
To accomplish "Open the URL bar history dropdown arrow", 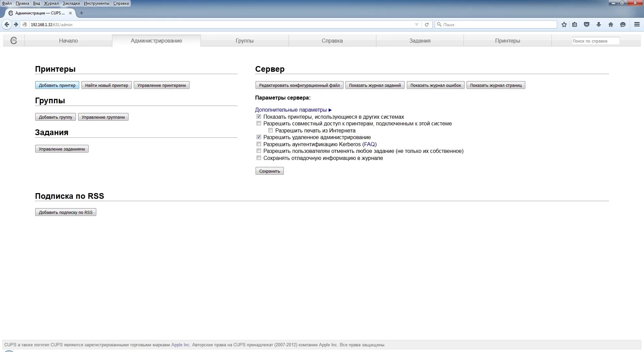I will (x=417, y=24).
